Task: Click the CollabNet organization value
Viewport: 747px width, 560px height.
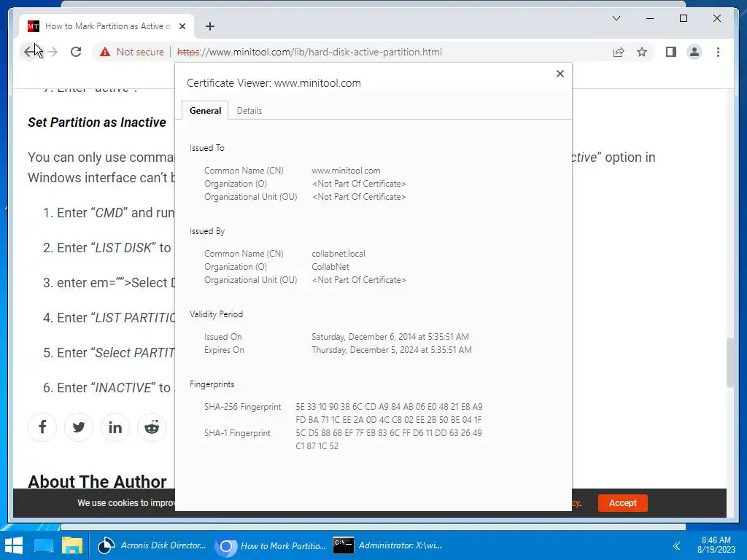Action: click(330, 267)
